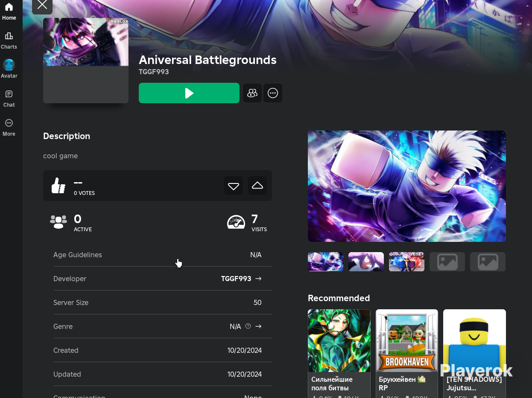This screenshot has width=532, height=398.
Task: Click the Age Guidelines N/A value
Action: [x=256, y=255]
